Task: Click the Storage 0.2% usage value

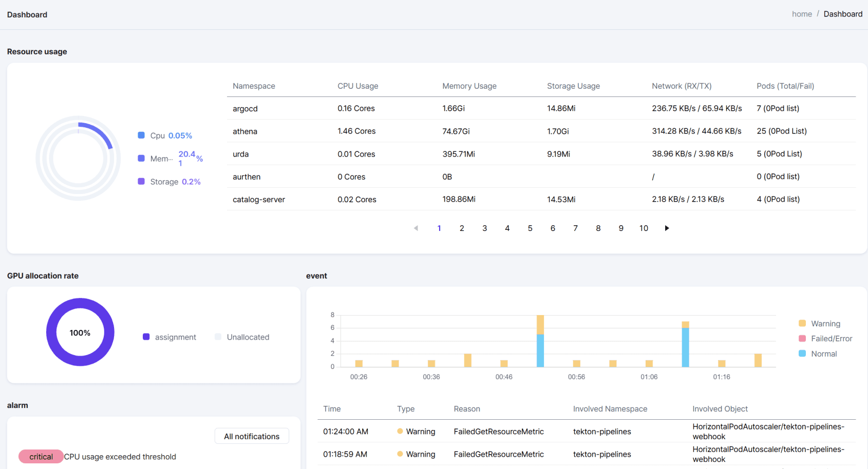Action: 191,182
